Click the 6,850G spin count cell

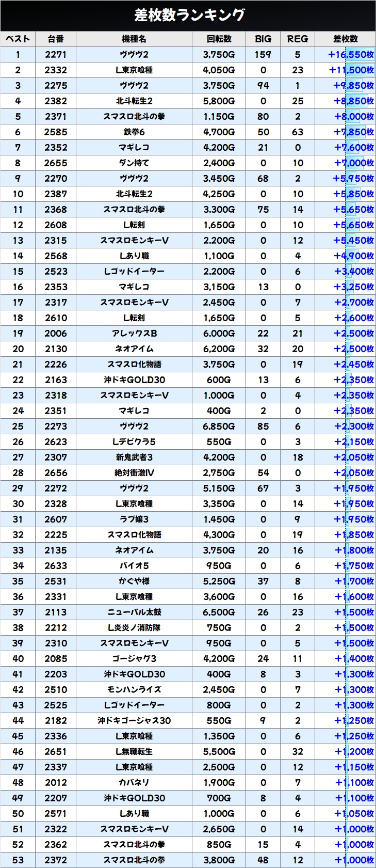coord(219,427)
